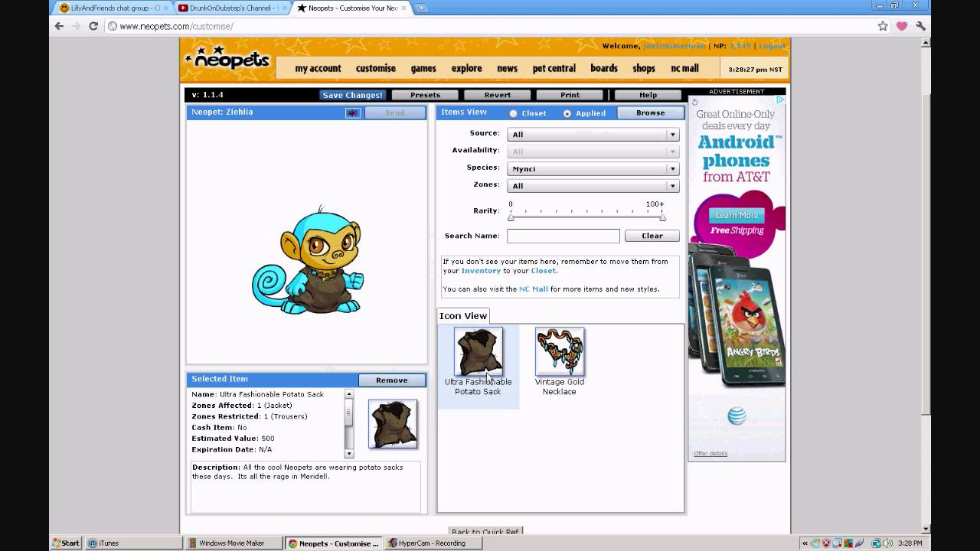This screenshot has width=980, height=551.
Task: Expand hidden system tray icons
Action: tap(805, 543)
